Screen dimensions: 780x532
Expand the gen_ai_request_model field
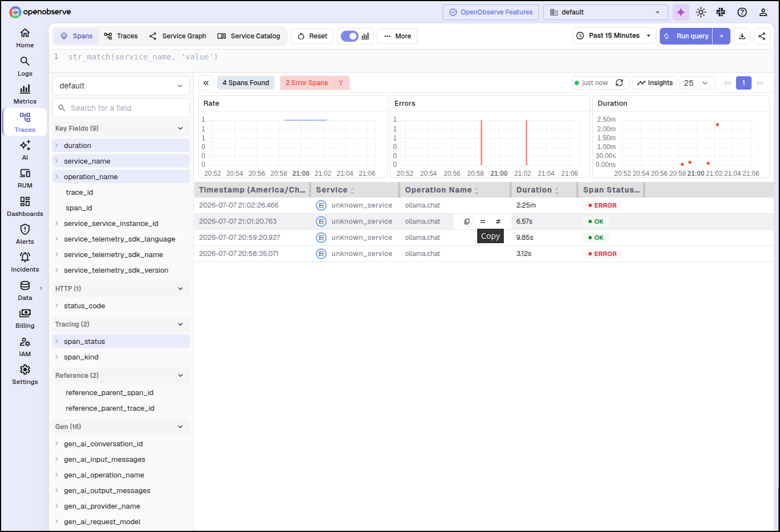pos(57,522)
